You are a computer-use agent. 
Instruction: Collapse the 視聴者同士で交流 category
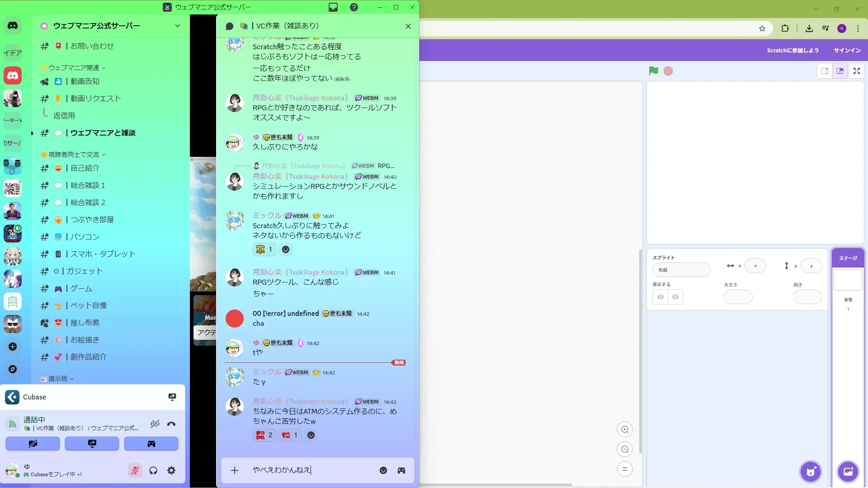[74, 155]
